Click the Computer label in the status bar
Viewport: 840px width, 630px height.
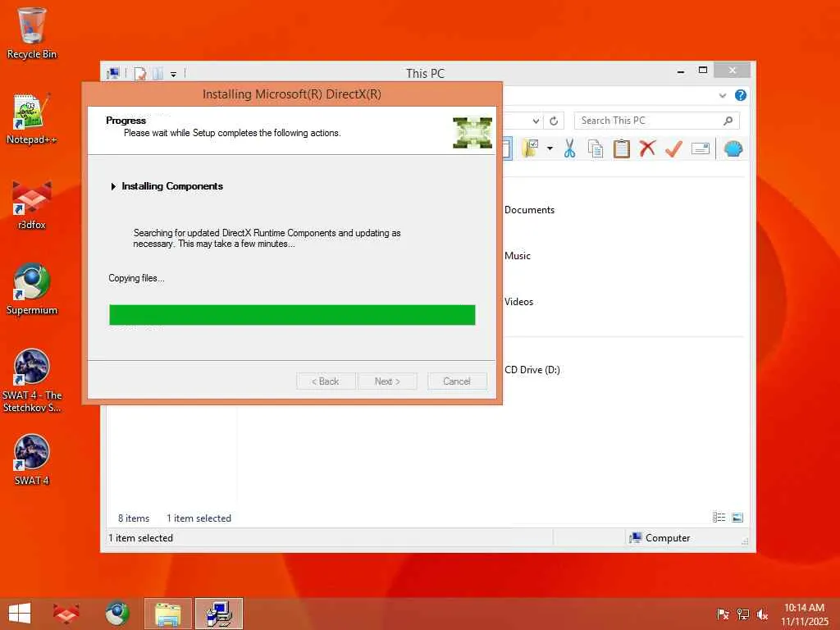coord(668,538)
